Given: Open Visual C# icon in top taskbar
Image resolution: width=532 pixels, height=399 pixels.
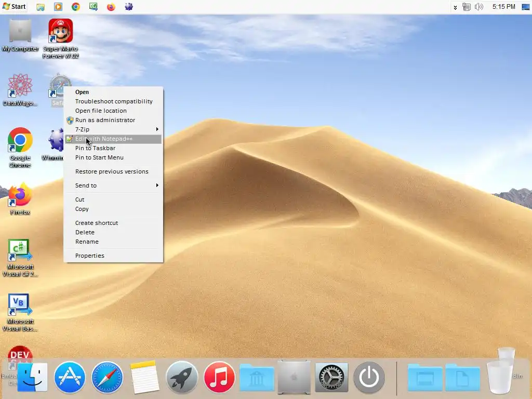Looking at the screenshot, I should [x=94, y=7].
